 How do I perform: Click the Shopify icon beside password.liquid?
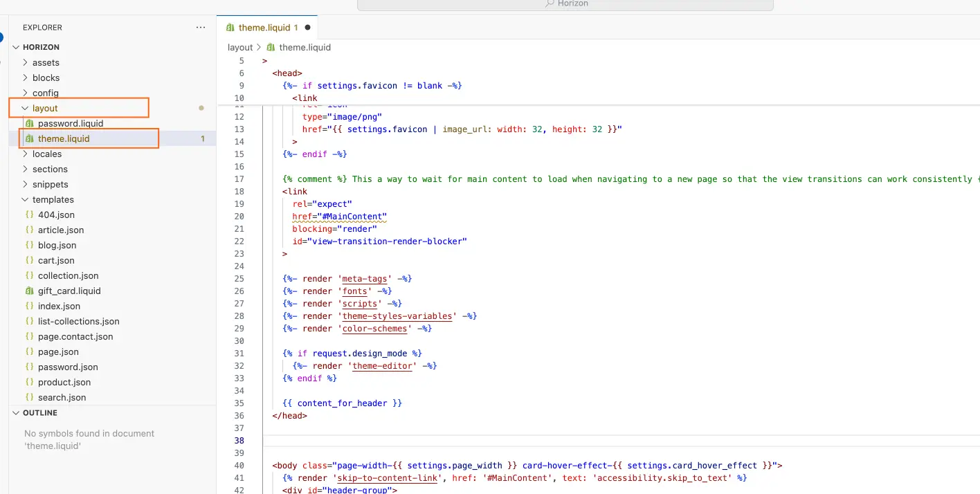click(x=29, y=123)
